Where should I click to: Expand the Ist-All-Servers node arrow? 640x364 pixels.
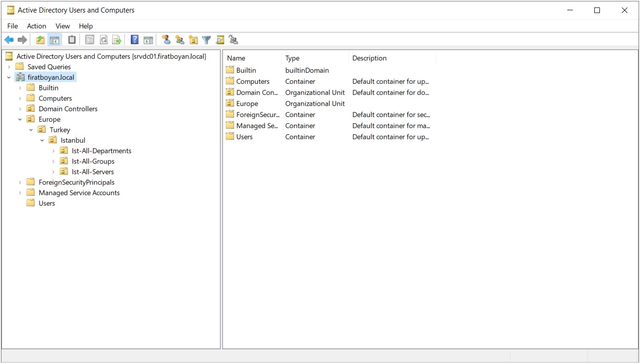53,172
